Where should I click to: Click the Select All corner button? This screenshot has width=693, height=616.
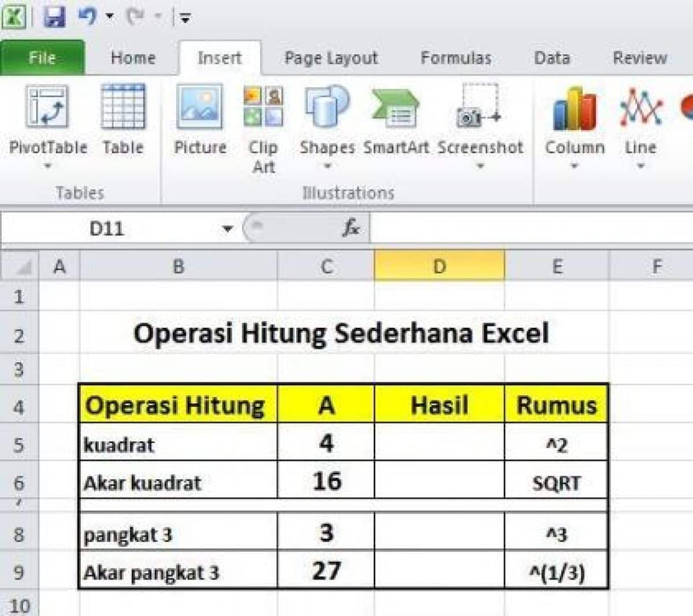[x=20, y=266]
